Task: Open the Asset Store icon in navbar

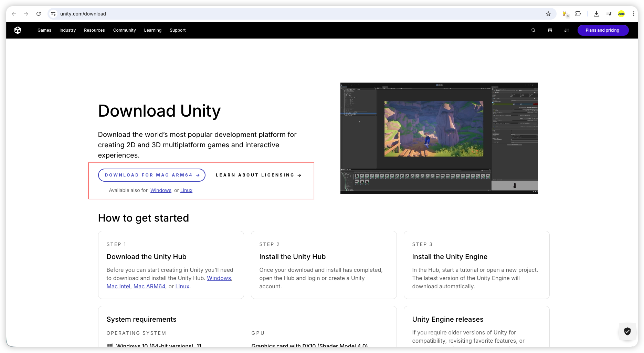Action: (550, 30)
